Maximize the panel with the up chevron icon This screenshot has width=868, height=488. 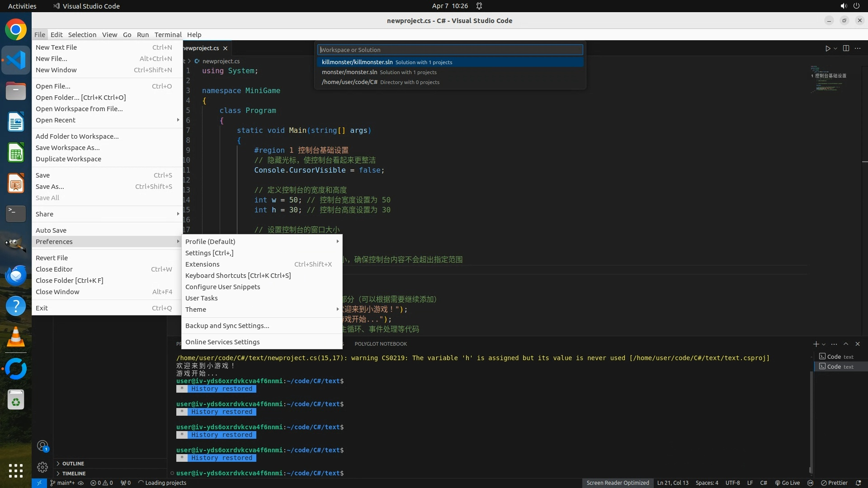point(846,344)
